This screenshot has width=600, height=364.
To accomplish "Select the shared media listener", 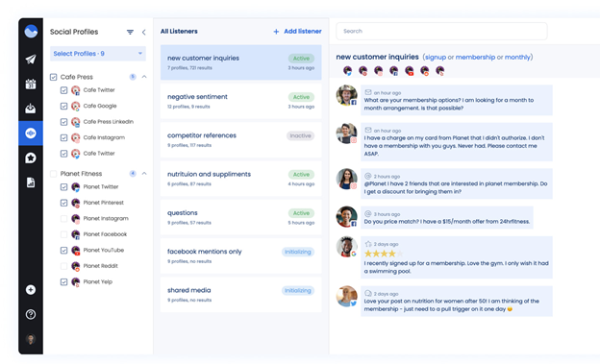I will pos(241,295).
